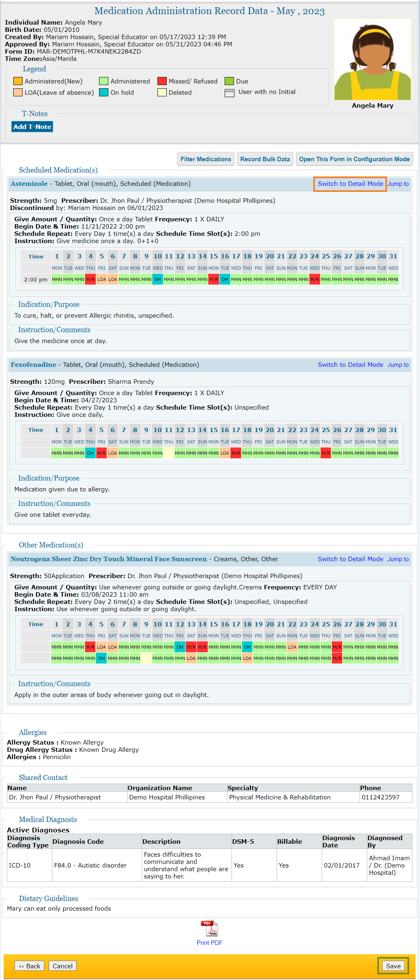Image resolution: width=420 pixels, height=980 pixels.
Task: Click the Add T-Note button
Action: [x=32, y=127]
